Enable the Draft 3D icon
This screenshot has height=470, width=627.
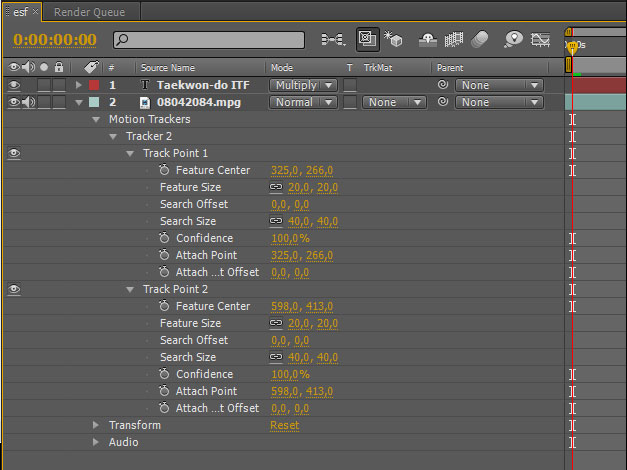coord(393,39)
